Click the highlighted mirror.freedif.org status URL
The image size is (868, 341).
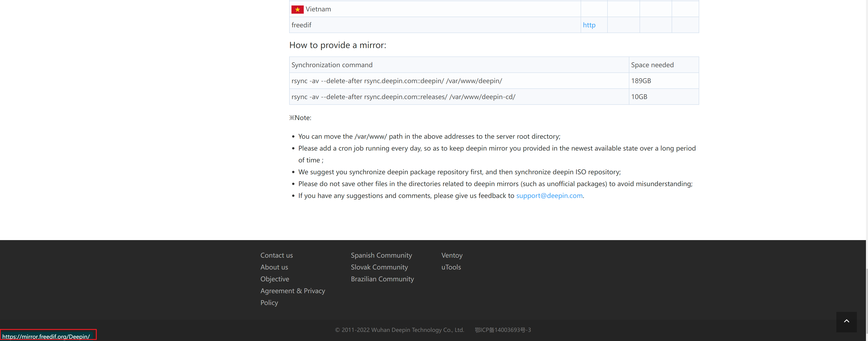click(x=46, y=336)
